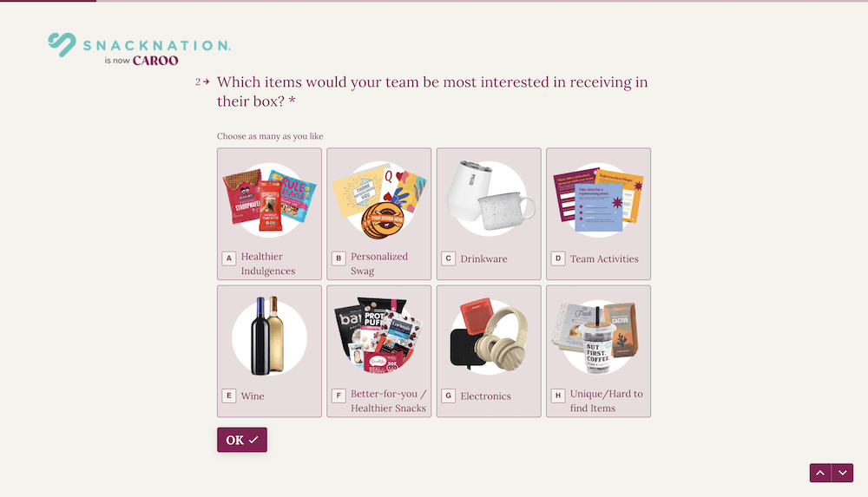868x497 pixels.
Task: Select the playing cards swag picture
Action: (x=379, y=199)
